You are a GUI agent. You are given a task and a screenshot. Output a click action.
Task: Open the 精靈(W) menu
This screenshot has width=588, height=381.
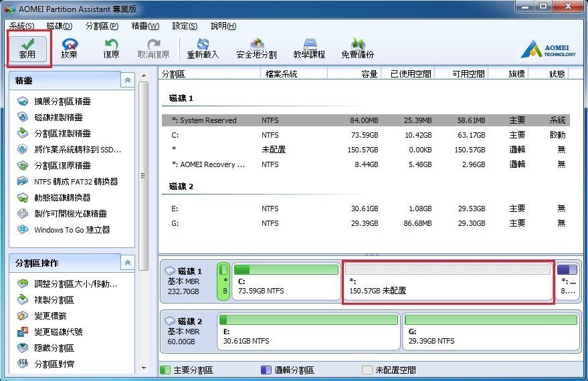click(x=146, y=26)
